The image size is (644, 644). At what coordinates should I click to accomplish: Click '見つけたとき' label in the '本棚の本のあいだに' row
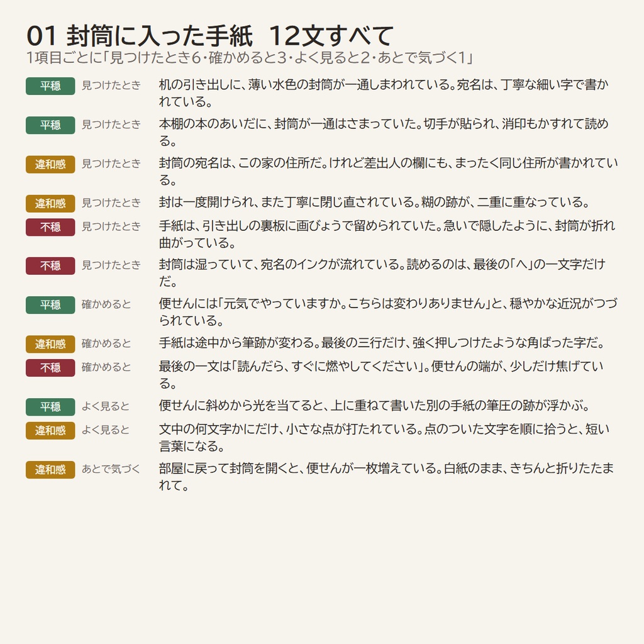(111, 124)
